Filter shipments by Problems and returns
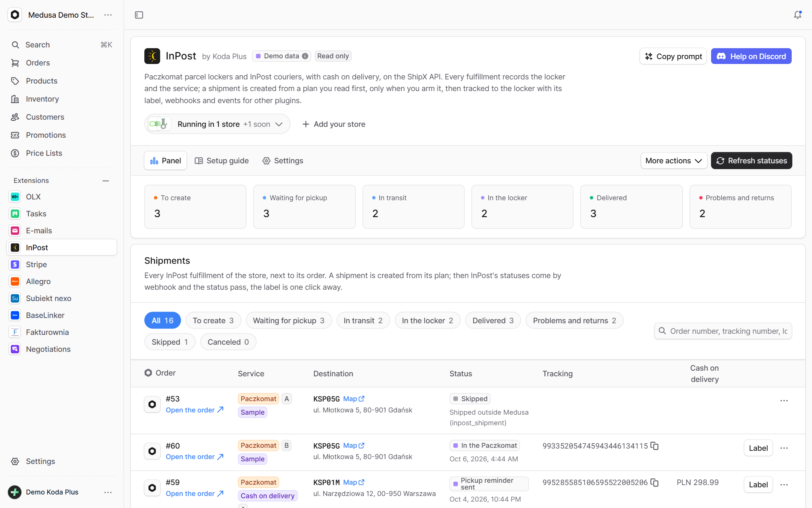The height and width of the screenshot is (508, 812). [x=574, y=321]
